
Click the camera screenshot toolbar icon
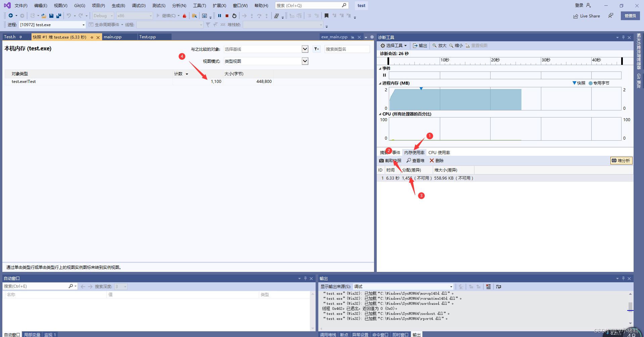point(204,16)
